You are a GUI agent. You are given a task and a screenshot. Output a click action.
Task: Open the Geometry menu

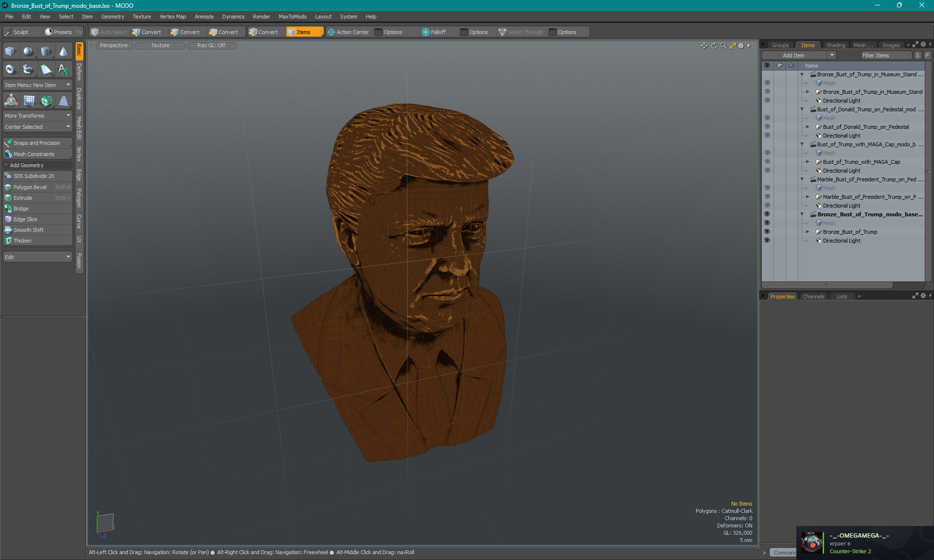[x=112, y=17]
